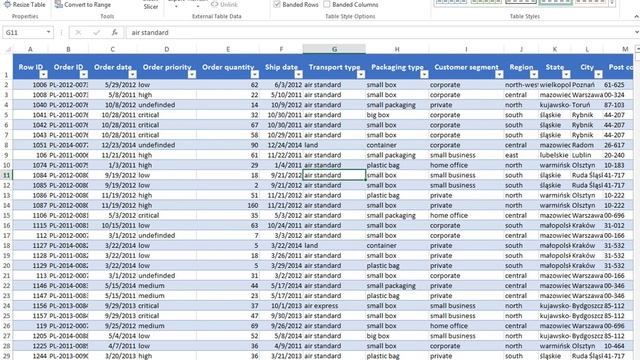Click the Radom city cell

pos(587,145)
